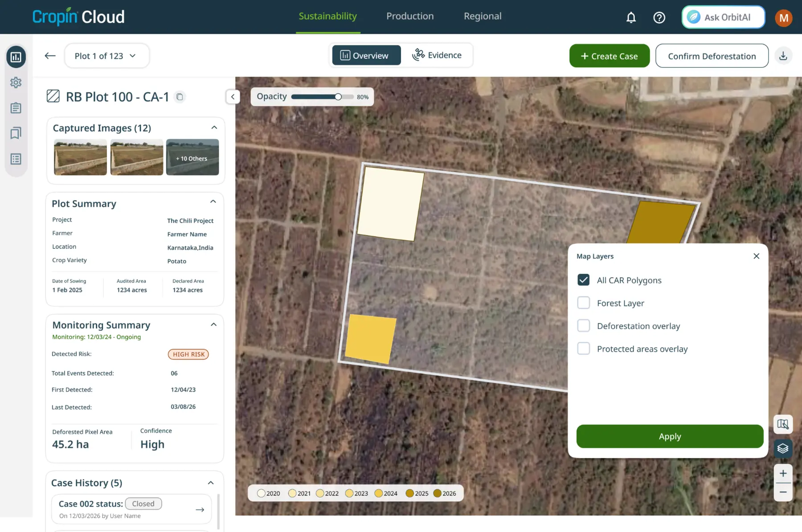Uncheck All CAR Polygons layer
Screen dimensions: 802x532
coord(583,280)
